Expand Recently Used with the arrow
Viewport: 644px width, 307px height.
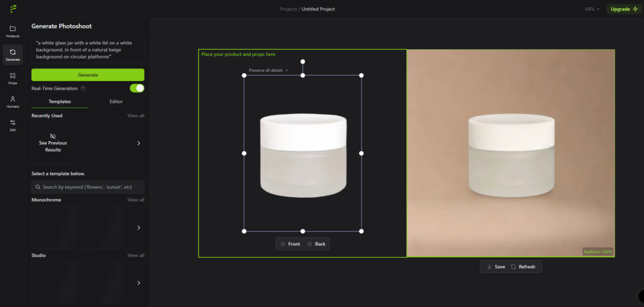tap(139, 143)
